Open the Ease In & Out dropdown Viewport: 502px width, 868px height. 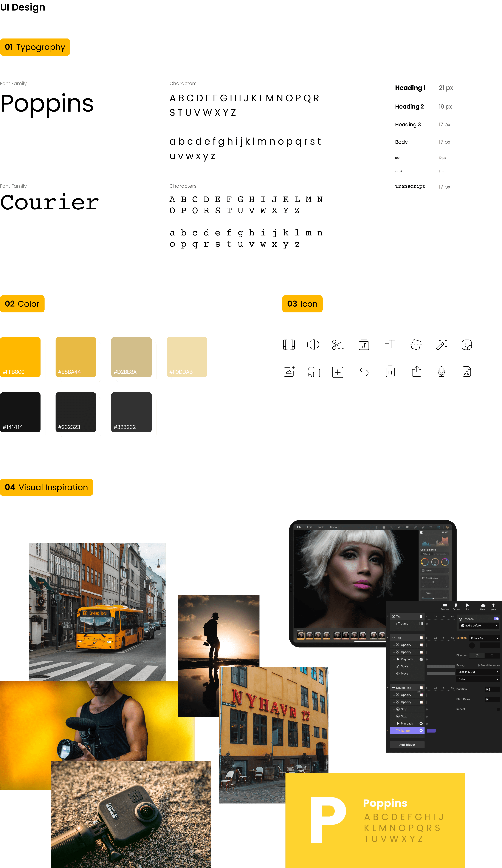pos(477,672)
